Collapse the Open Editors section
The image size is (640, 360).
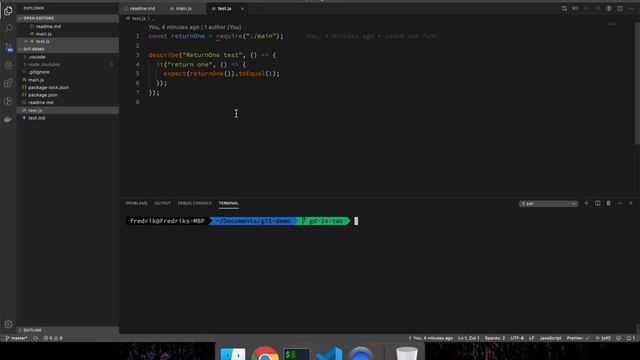coord(68,18)
